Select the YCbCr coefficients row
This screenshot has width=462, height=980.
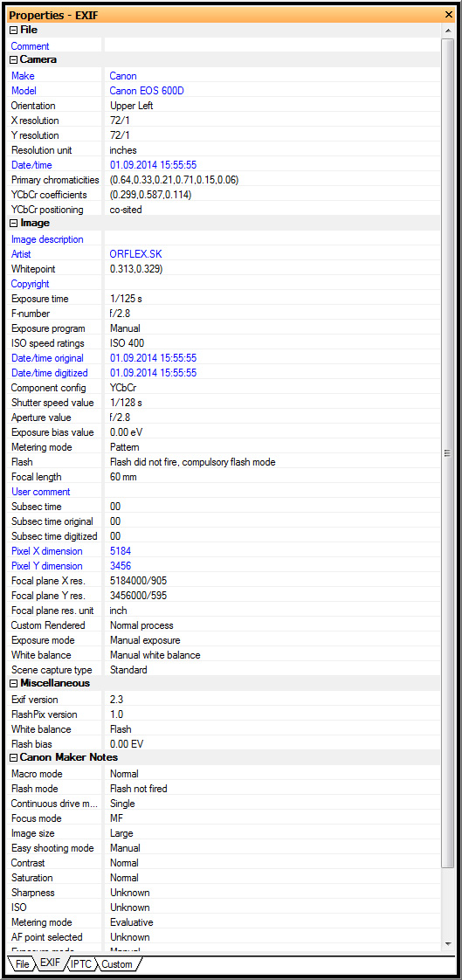click(x=224, y=195)
